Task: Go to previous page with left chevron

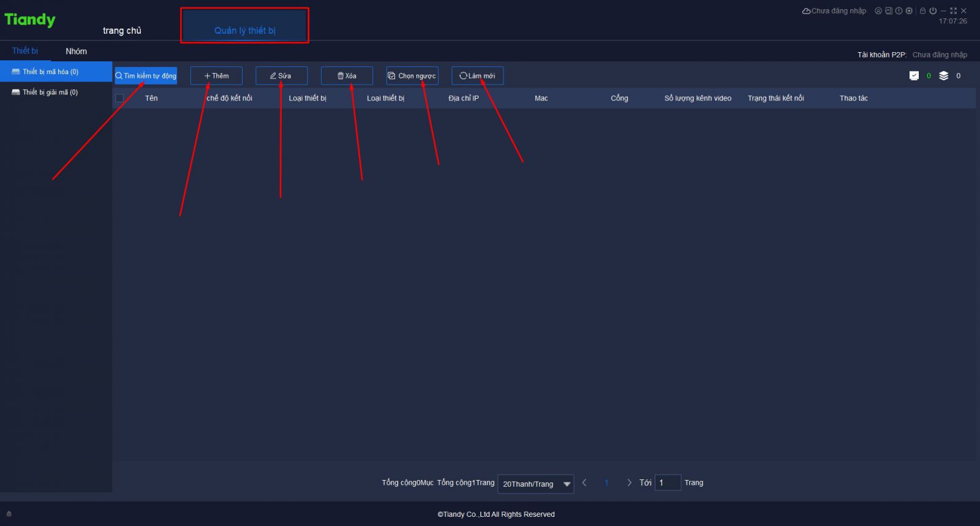Action: coord(584,483)
